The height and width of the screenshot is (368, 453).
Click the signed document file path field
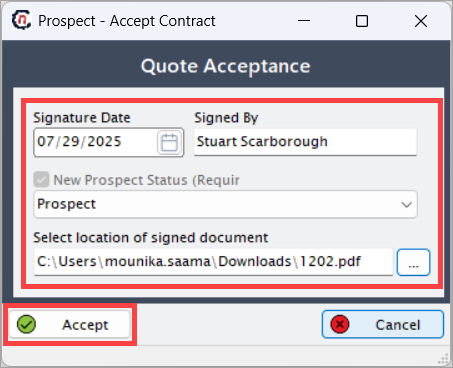coord(214,262)
